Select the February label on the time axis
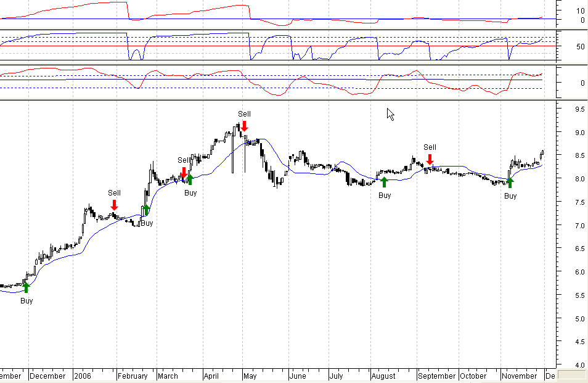588x383 pixels. click(x=133, y=376)
